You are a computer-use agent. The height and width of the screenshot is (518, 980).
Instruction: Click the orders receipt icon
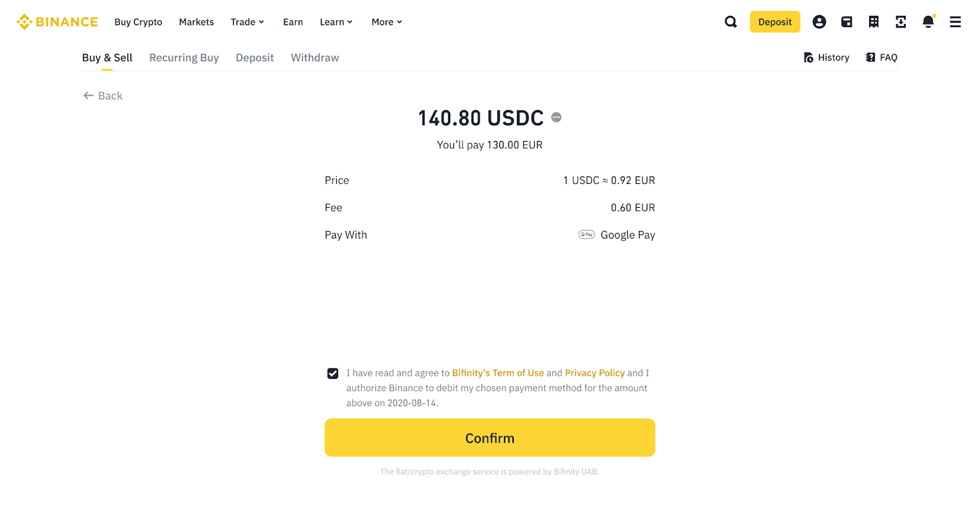[x=873, y=22]
